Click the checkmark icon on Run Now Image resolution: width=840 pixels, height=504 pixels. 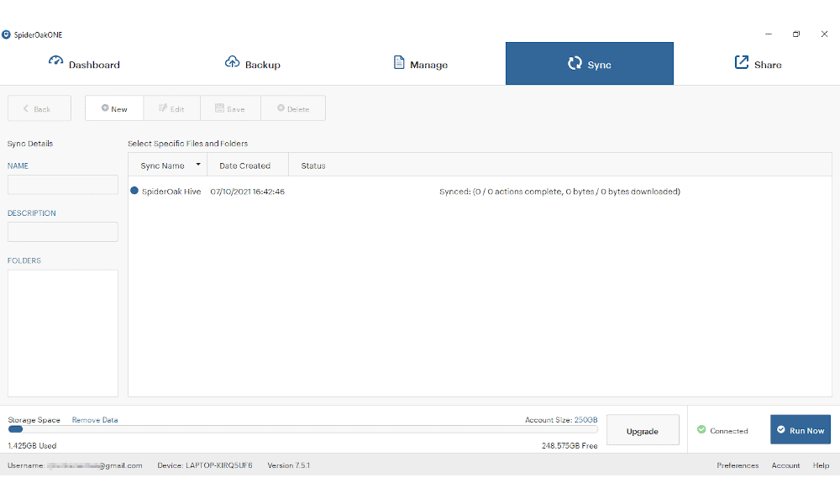[781, 429]
